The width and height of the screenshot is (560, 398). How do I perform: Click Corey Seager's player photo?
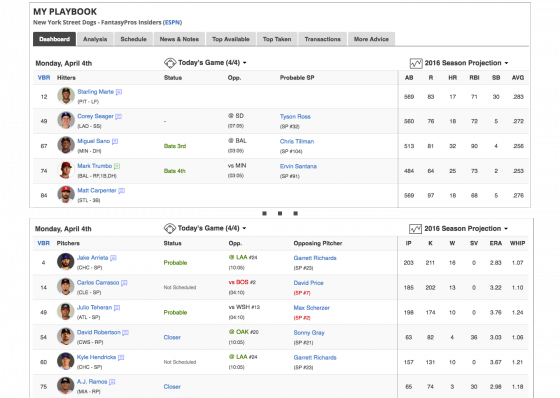66,120
